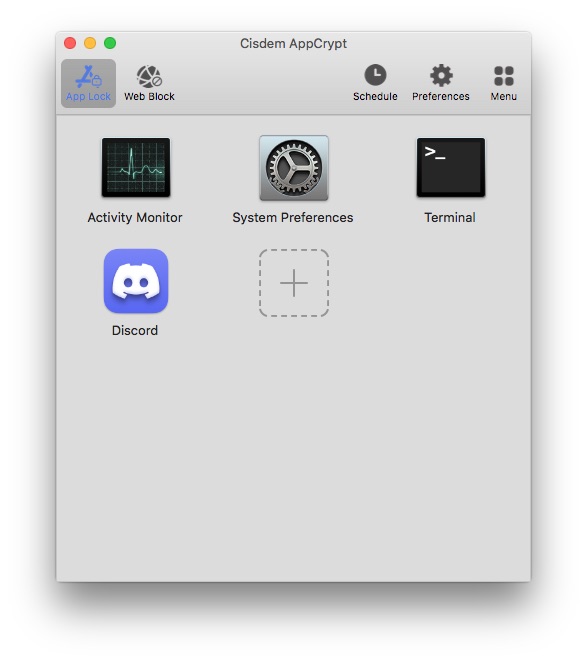Add an app with the plus box

pyautogui.click(x=294, y=283)
